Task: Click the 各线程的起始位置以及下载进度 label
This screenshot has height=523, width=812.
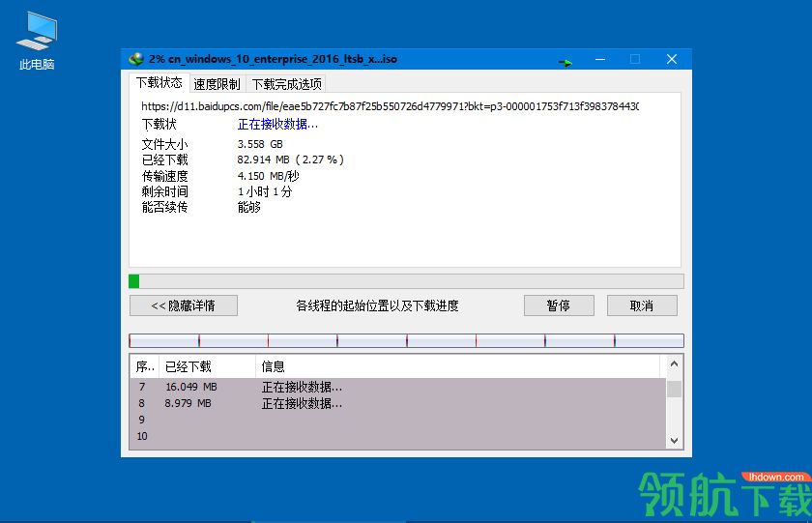Action: (377, 306)
